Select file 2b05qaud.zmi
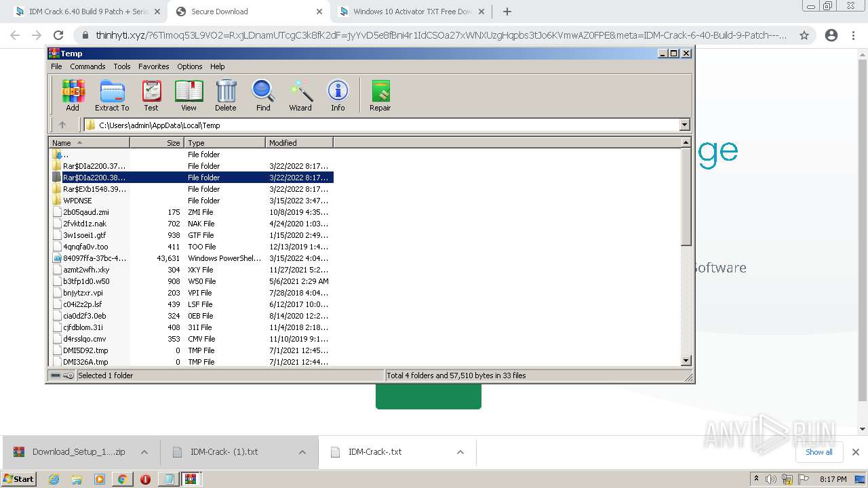Image resolution: width=868 pixels, height=488 pixels. coord(191,212)
